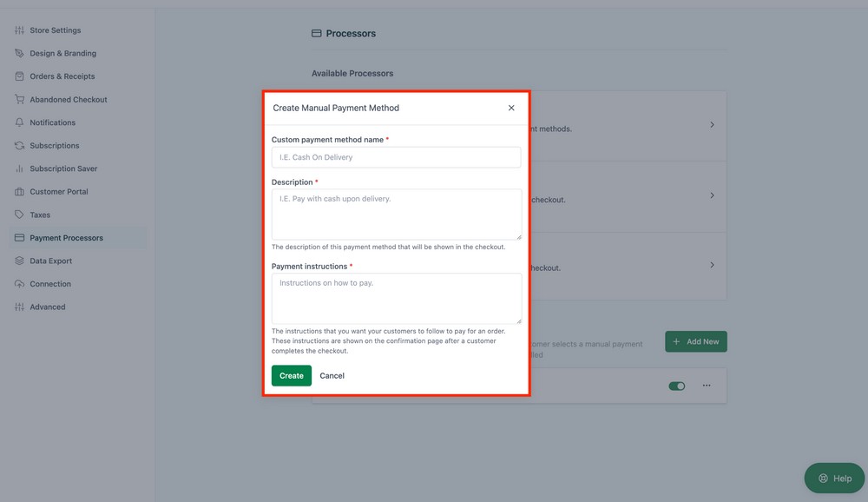Expand the third processor row chevron
This screenshot has height=502, width=868.
pos(712,267)
